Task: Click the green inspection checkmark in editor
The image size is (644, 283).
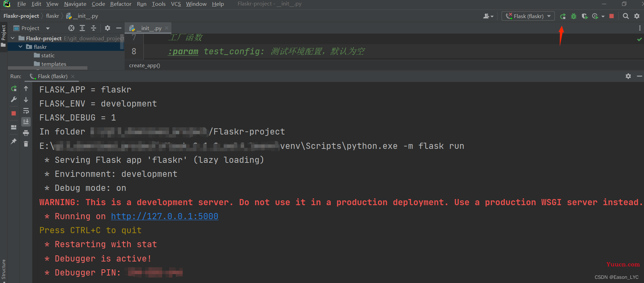Action: tap(640, 40)
